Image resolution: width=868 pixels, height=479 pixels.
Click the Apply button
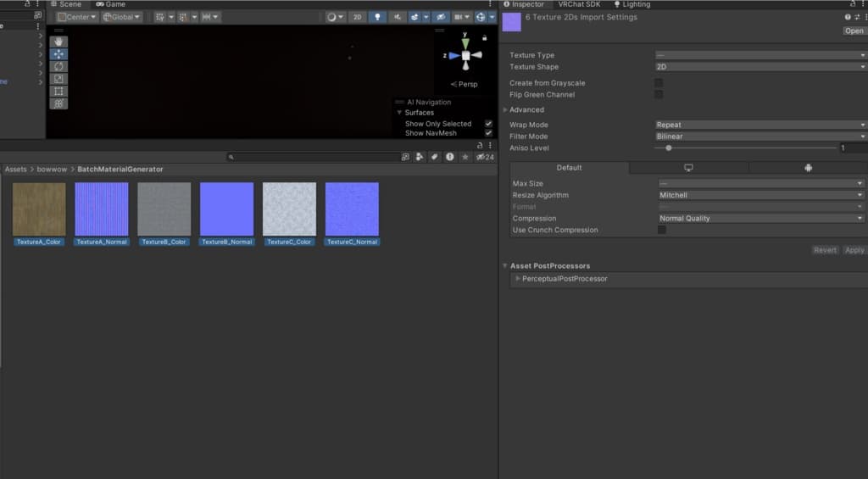[854, 250]
